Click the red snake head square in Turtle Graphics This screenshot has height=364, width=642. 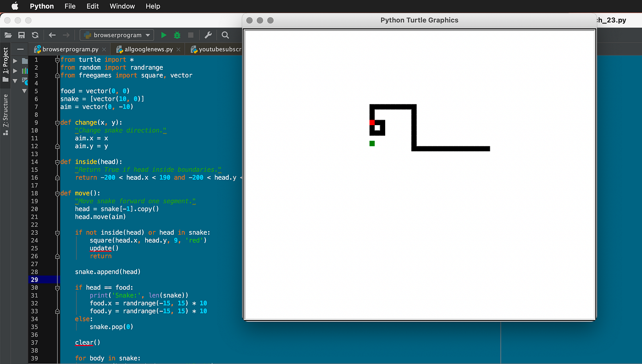372,122
